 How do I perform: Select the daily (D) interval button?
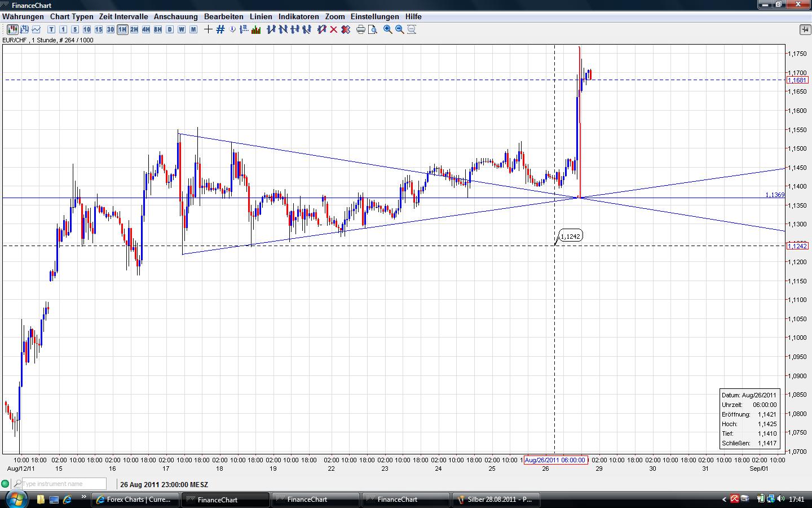[x=170, y=29]
